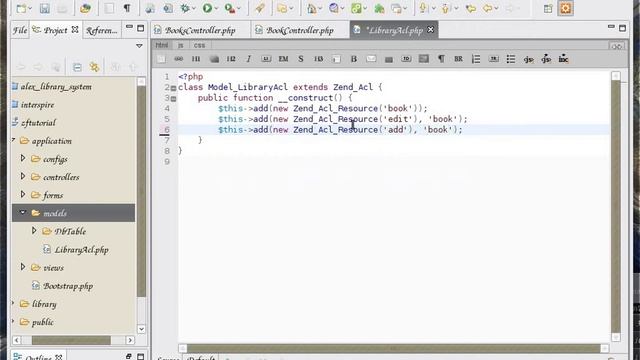640x360 pixels.
Task: Click the search flashlight icon in the toolbar
Action: point(260,8)
